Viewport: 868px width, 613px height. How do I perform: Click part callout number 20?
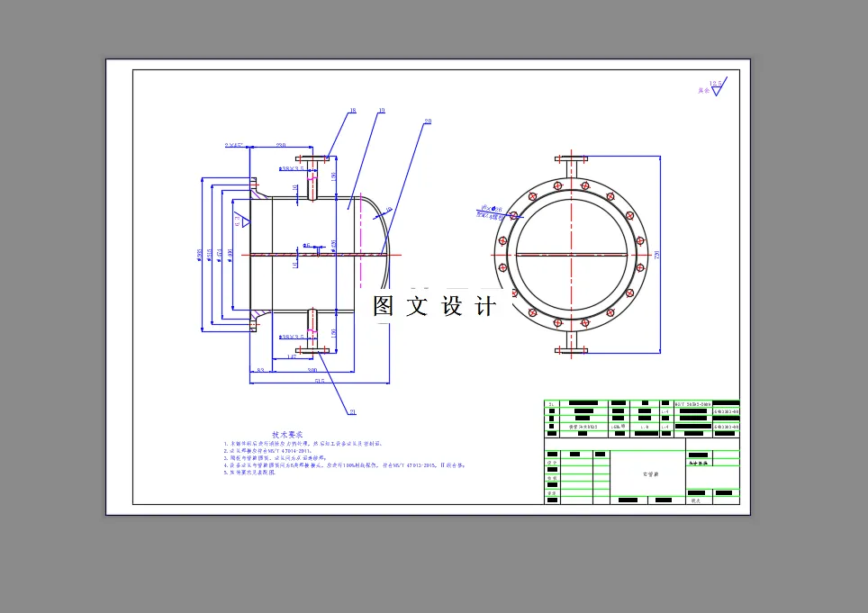[x=428, y=122]
